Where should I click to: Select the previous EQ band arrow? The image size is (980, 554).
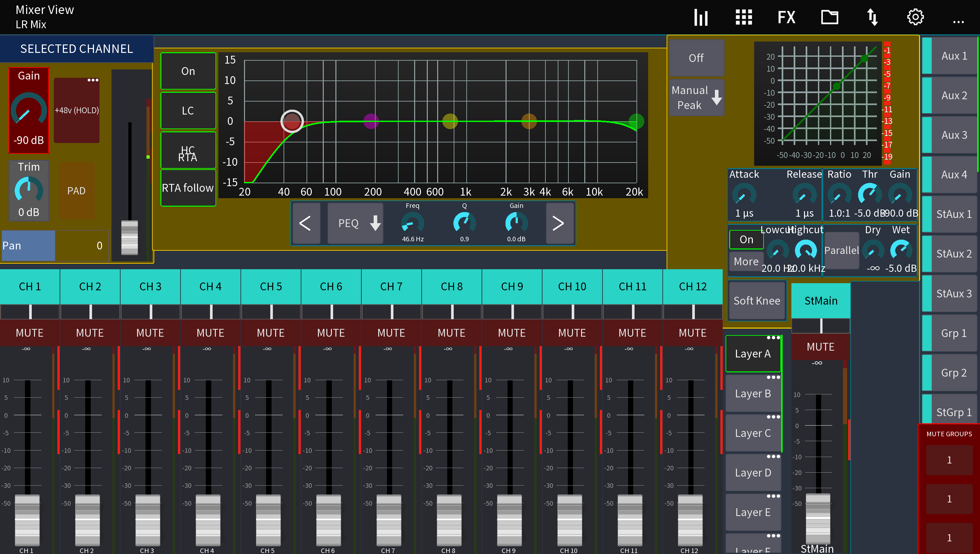[307, 223]
